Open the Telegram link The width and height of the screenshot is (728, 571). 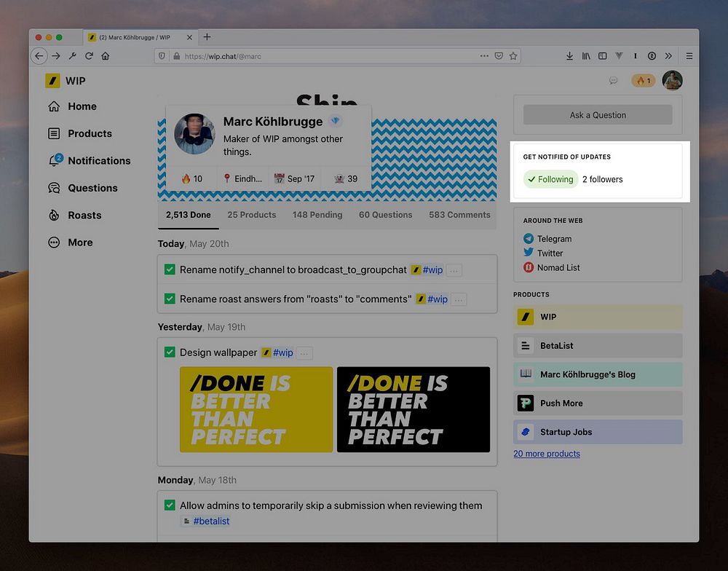[x=547, y=239]
